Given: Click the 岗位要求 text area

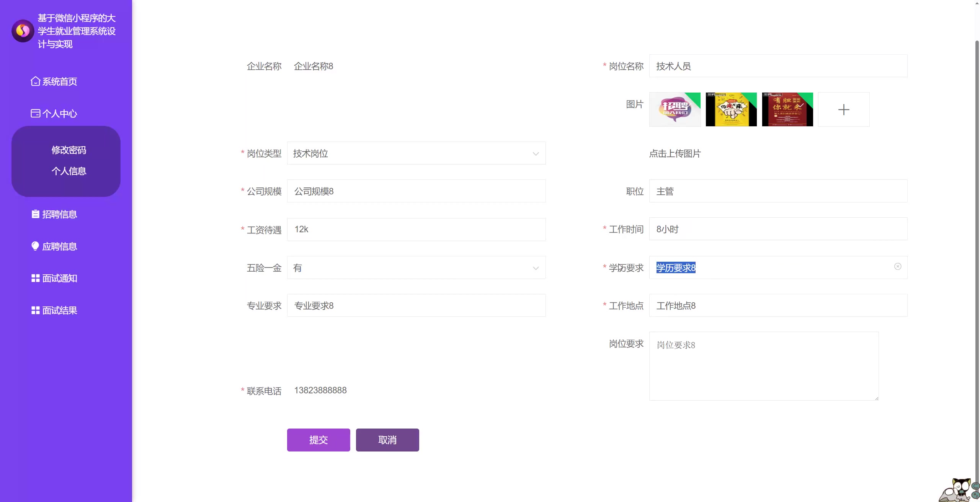Looking at the screenshot, I should [763, 366].
